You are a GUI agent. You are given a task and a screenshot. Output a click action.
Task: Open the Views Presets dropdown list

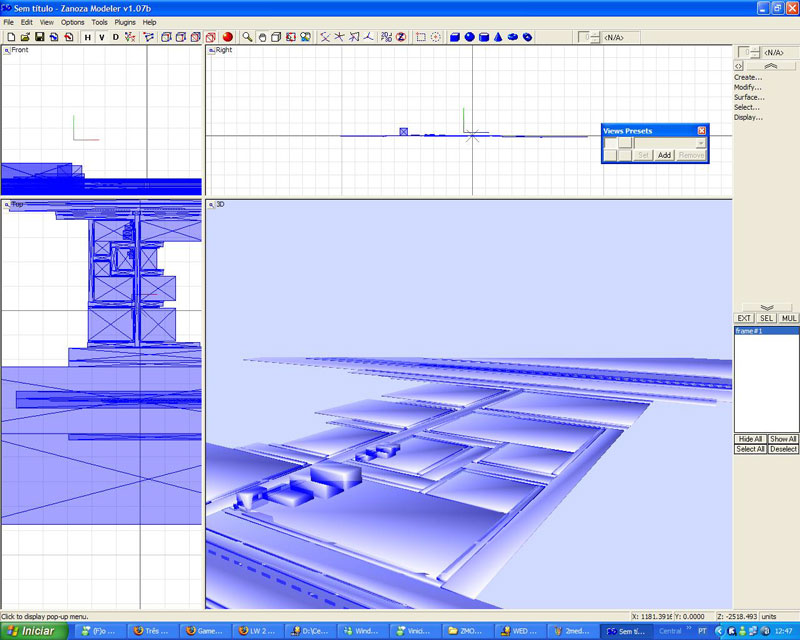[701, 143]
